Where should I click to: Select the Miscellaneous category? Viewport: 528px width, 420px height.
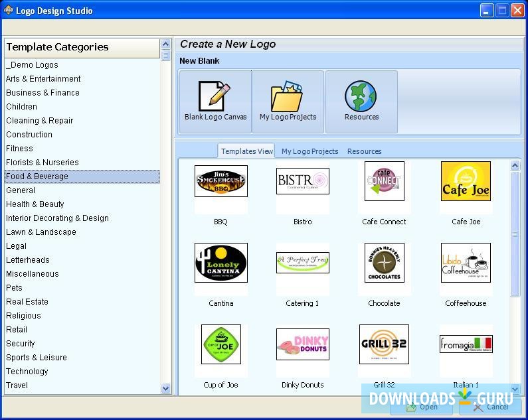82,274
